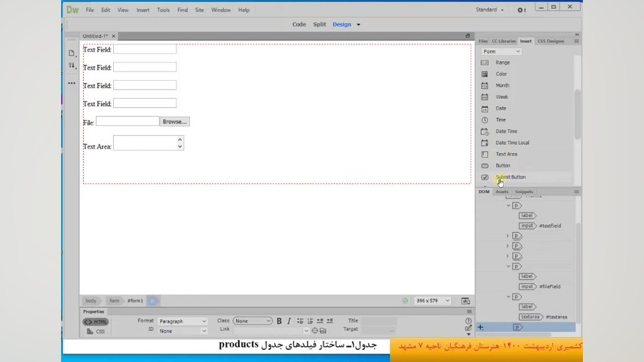Switch to the Assets tab
Image resolution: width=644 pixels, height=362 pixels.
coord(502,192)
